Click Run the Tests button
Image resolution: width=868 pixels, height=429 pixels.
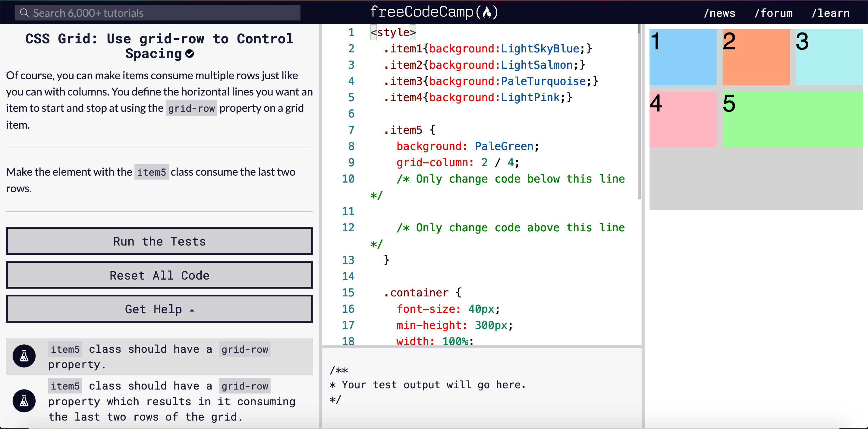[159, 241]
